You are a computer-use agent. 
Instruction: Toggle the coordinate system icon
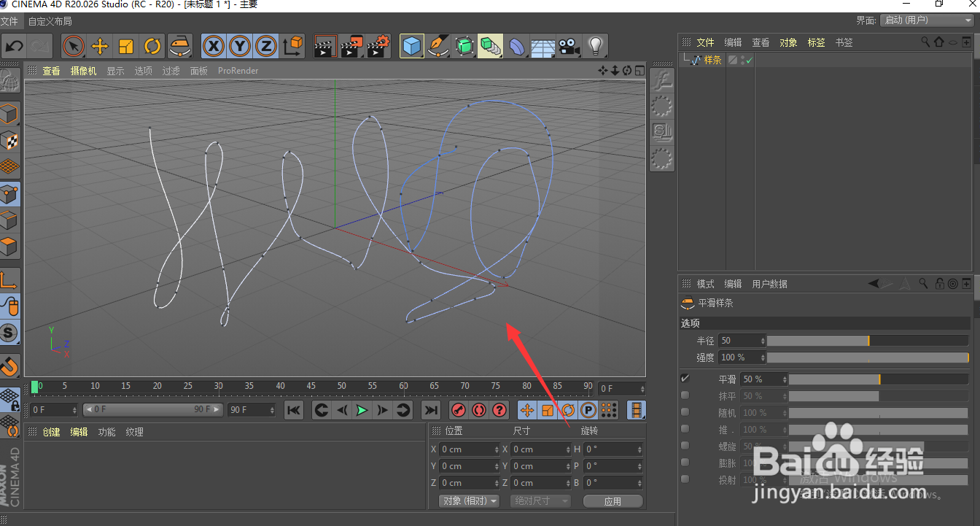pos(292,47)
